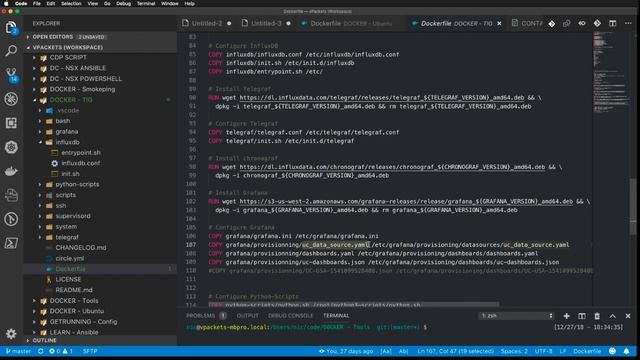Open Source Control view with badge
640x360 pixels.
(x=11, y=75)
